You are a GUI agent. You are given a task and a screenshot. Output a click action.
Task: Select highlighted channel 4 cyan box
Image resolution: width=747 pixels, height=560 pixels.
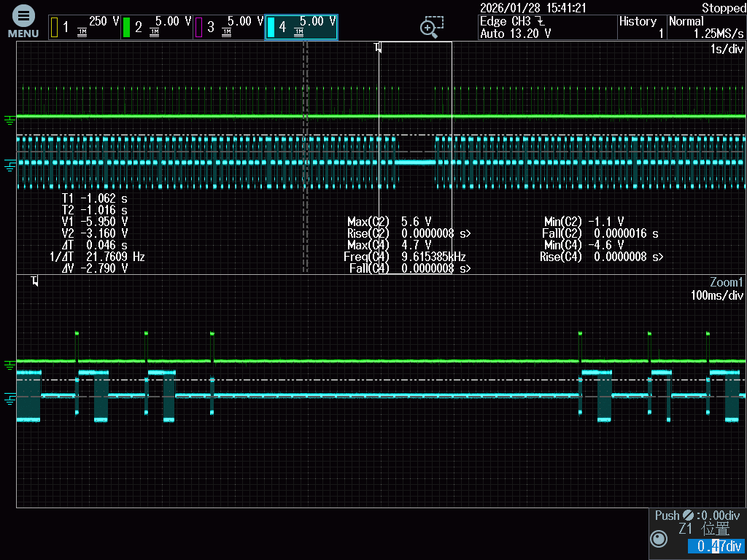click(x=301, y=27)
